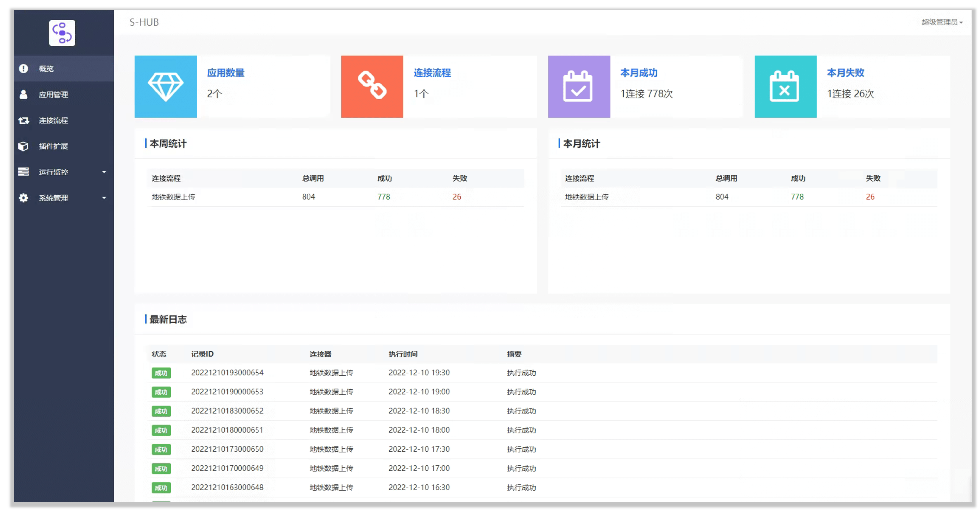Click the gear icon beside 系统管理

(24, 198)
